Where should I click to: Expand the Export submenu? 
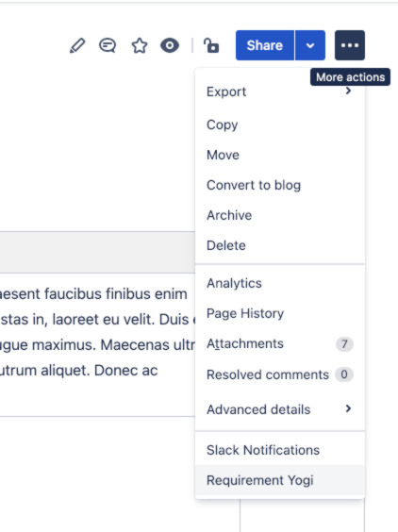(280, 91)
